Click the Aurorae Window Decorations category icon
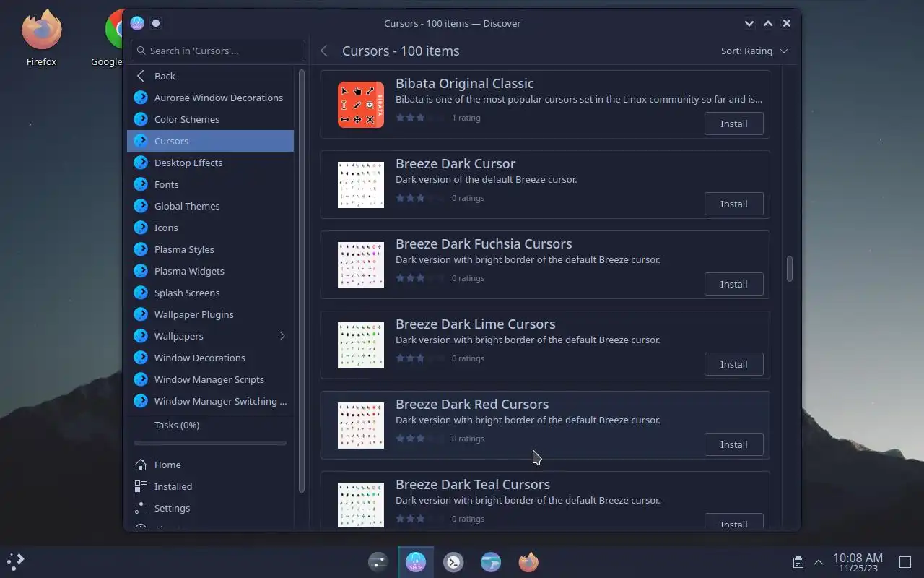 [141, 98]
